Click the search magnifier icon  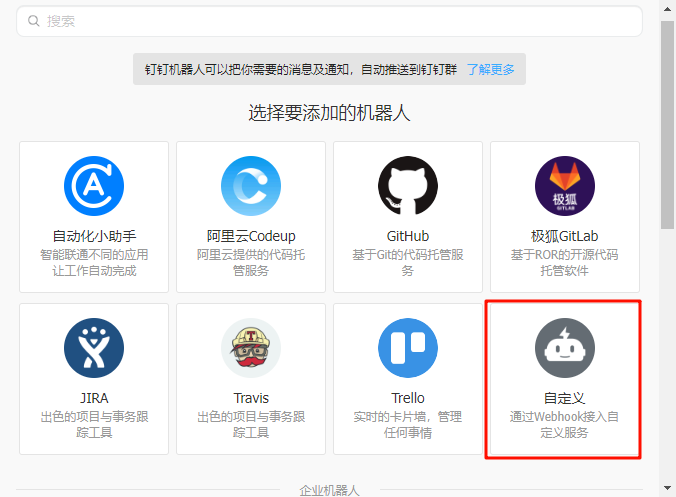(x=33, y=21)
